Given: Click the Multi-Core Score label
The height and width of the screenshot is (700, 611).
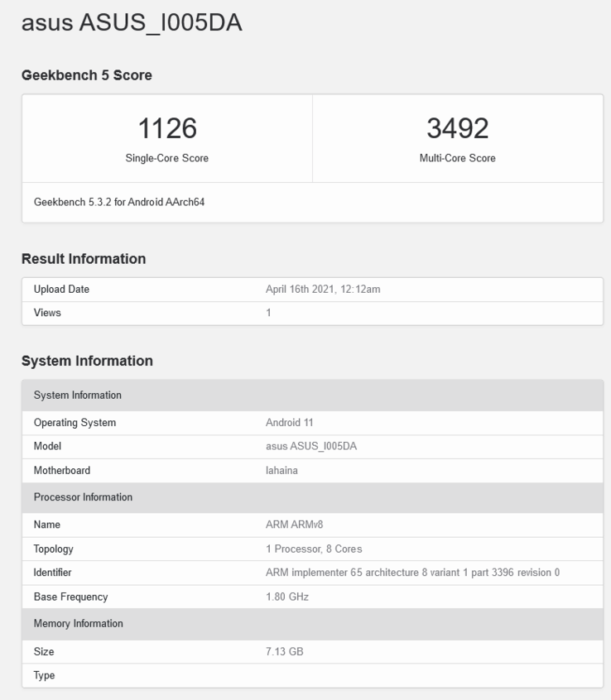Looking at the screenshot, I should click(457, 159).
